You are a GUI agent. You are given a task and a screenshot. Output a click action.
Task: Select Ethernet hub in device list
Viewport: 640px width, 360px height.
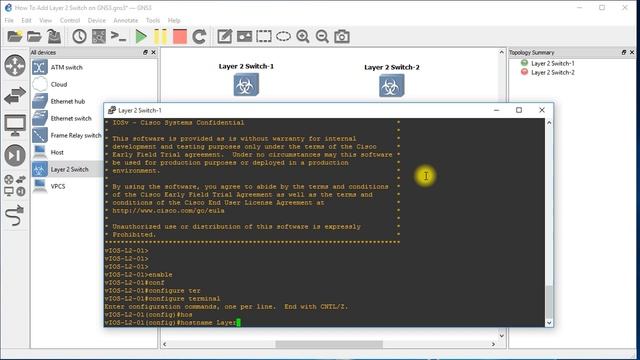(67, 101)
